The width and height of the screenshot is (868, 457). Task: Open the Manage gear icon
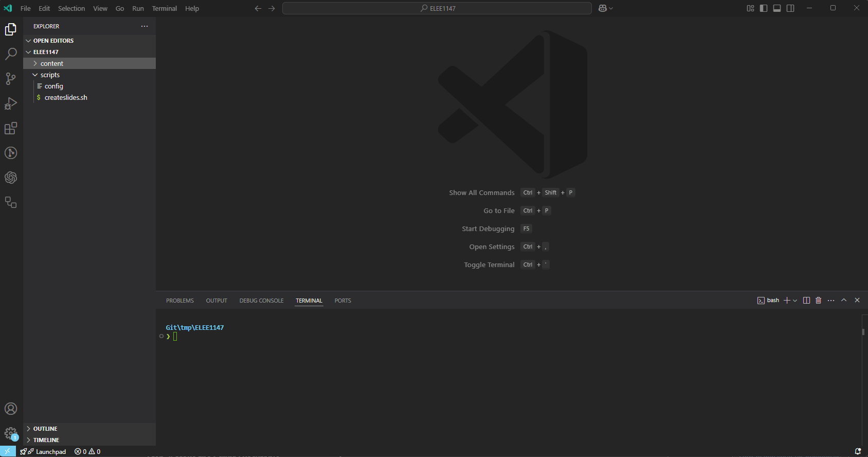(x=11, y=433)
